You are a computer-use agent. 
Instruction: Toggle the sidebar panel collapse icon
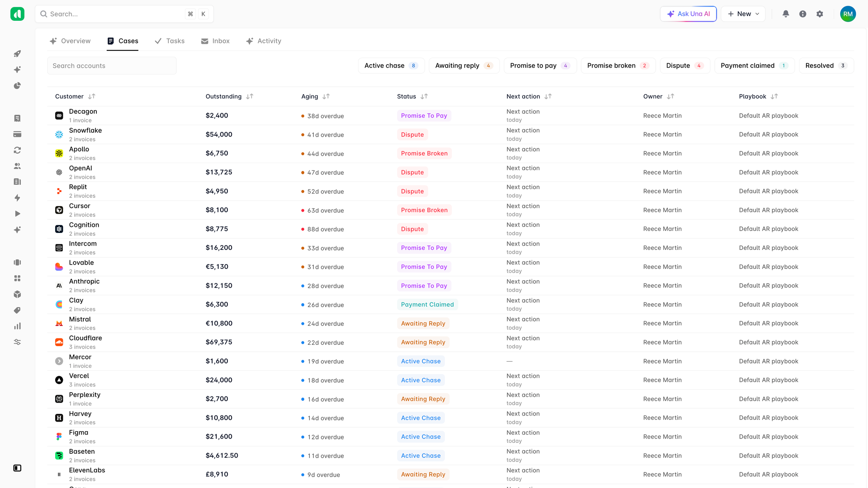[x=17, y=468]
